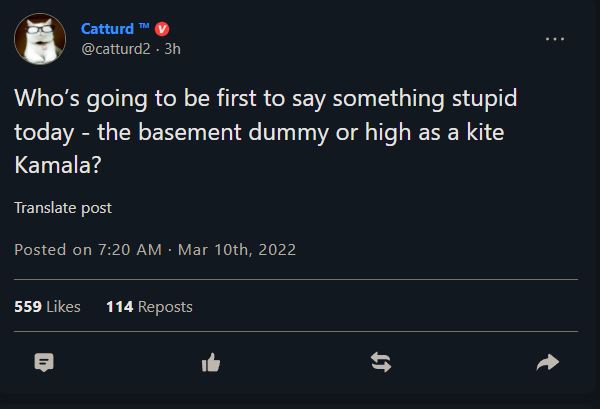View the 114 Reposts list

pos(149,307)
